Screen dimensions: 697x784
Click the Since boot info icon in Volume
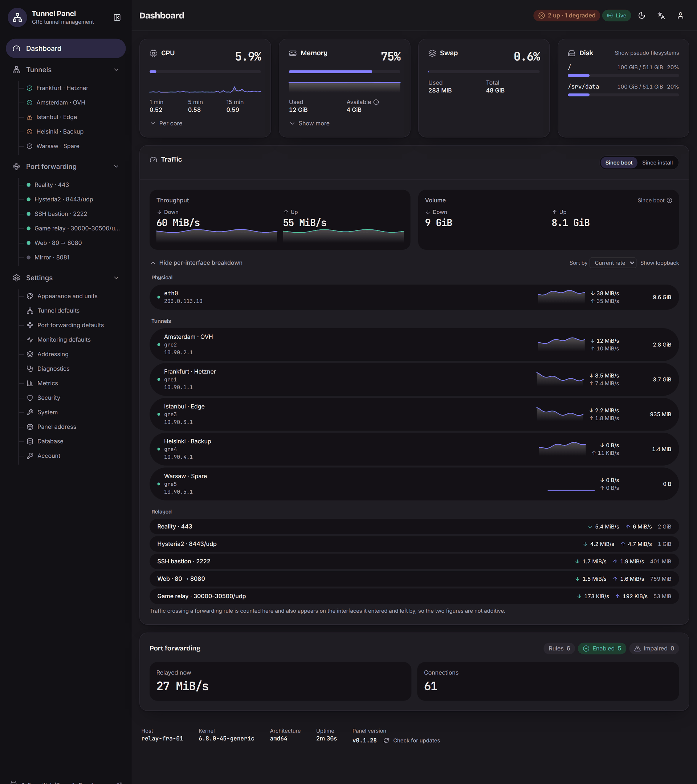(x=669, y=200)
